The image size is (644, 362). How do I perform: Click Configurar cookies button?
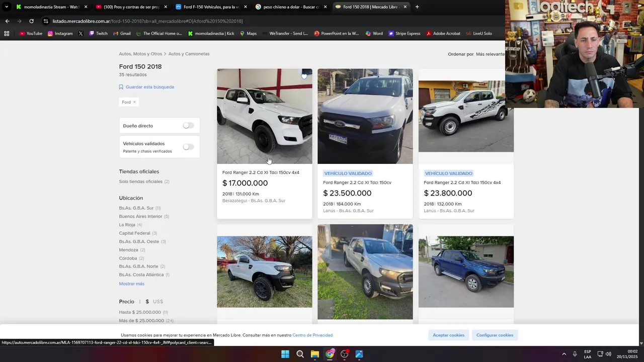click(x=495, y=335)
